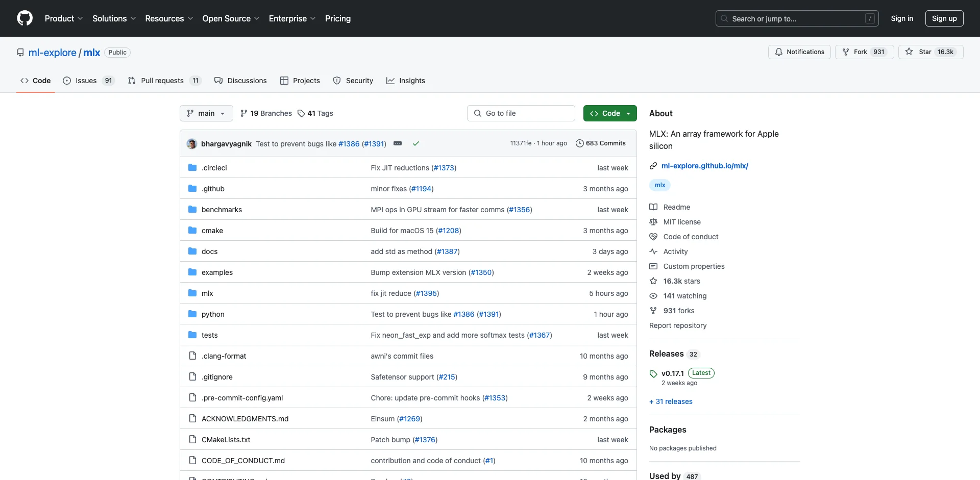Click the branches icon beside 19 Branches
The image size is (980, 480).
(x=244, y=113)
